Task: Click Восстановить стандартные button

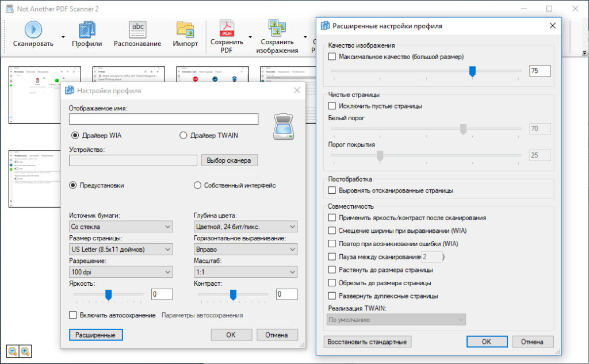Action: [368, 342]
